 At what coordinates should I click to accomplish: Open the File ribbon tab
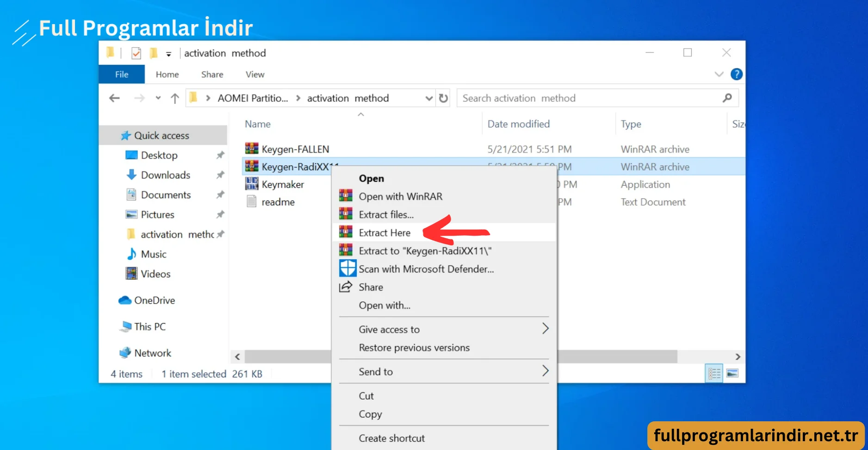tap(122, 74)
